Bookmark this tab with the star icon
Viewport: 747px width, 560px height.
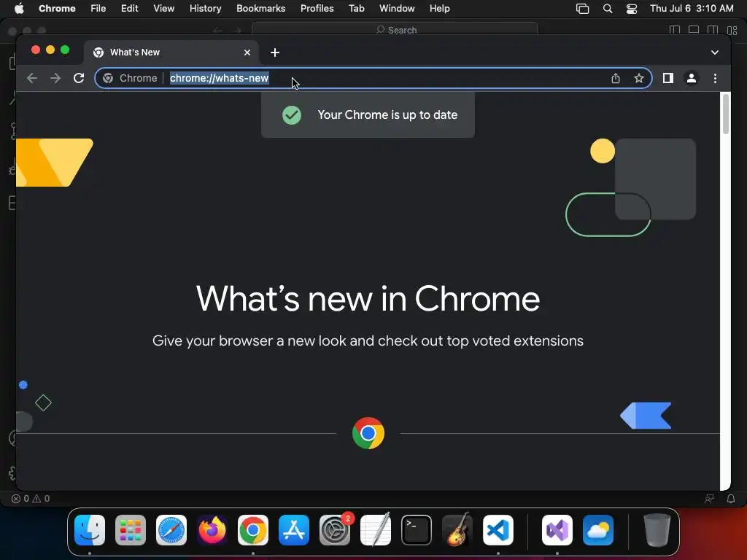click(x=639, y=78)
